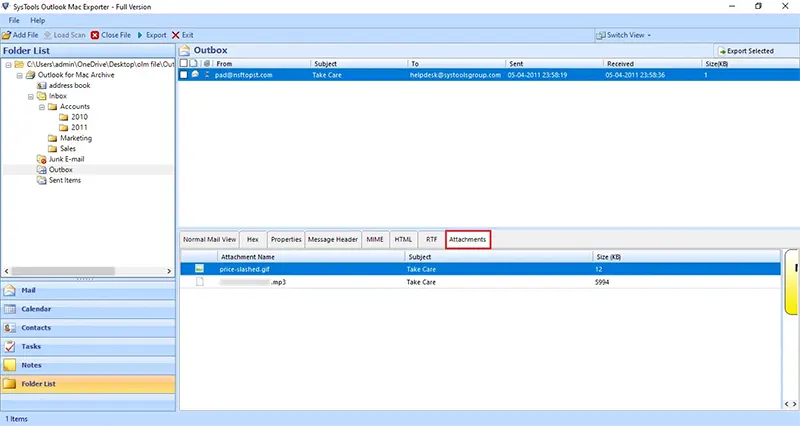The width and height of the screenshot is (800, 426).
Task: Switch to the Hex tab
Action: click(x=253, y=239)
